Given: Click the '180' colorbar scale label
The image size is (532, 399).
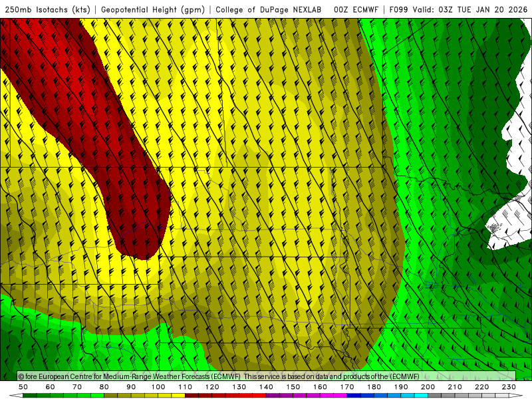Looking at the screenshot, I should [374, 387].
